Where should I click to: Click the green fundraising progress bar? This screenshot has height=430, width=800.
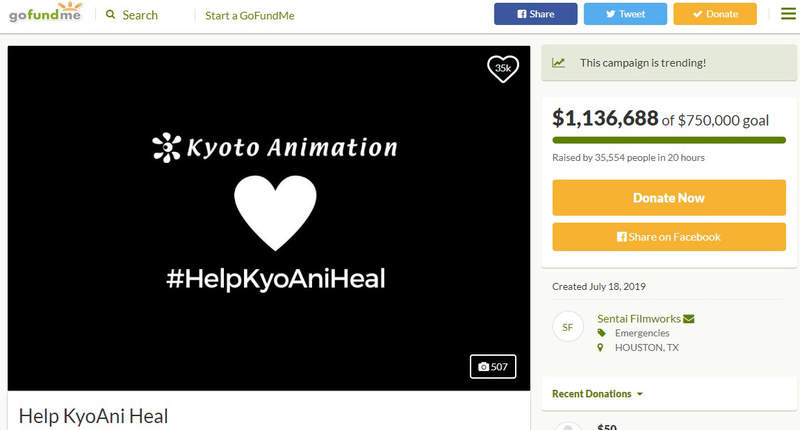(668, 140)
